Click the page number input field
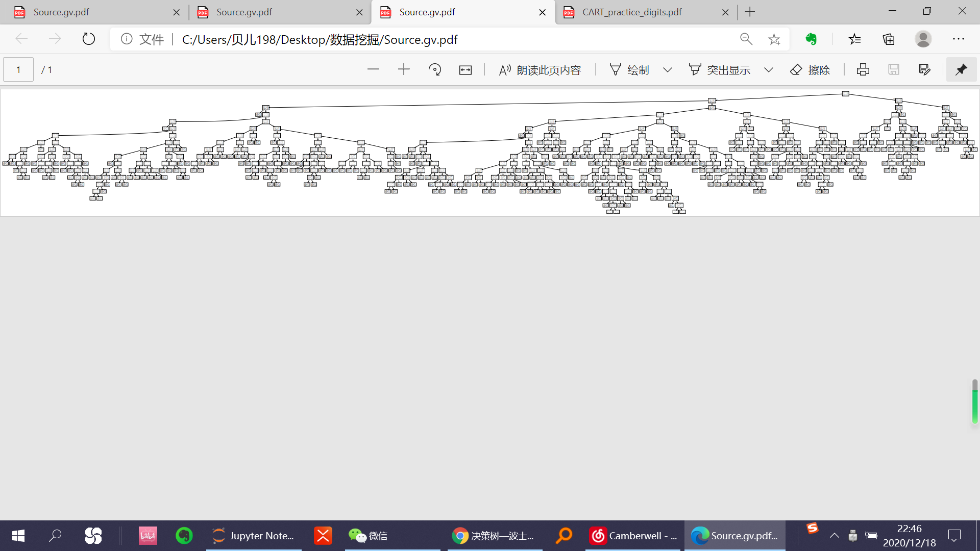 click(x=18, y=70)
